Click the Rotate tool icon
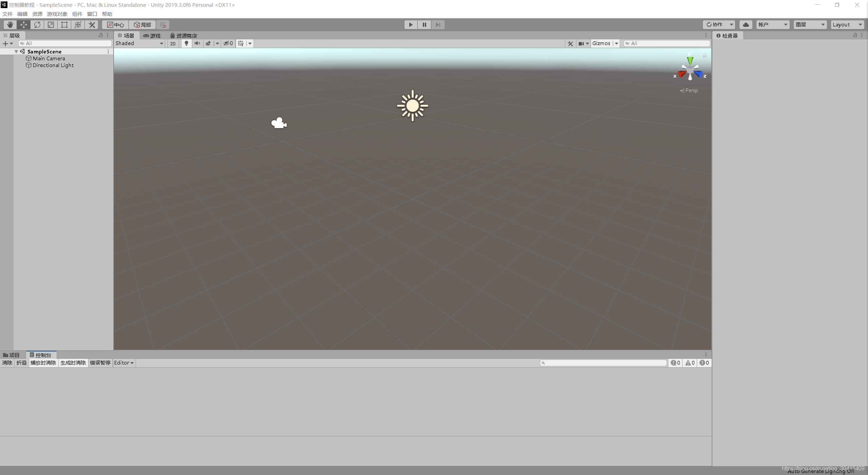 (37, 25)
